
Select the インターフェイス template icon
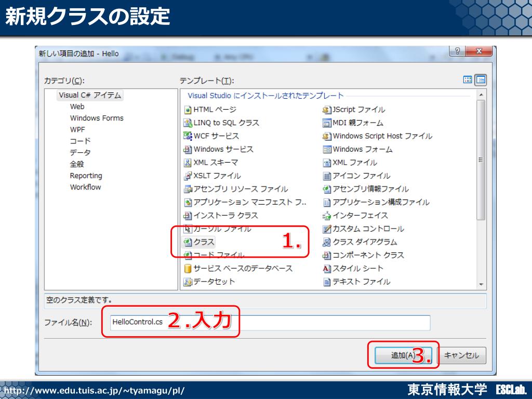pyautogui.click(x=327, y=216)
